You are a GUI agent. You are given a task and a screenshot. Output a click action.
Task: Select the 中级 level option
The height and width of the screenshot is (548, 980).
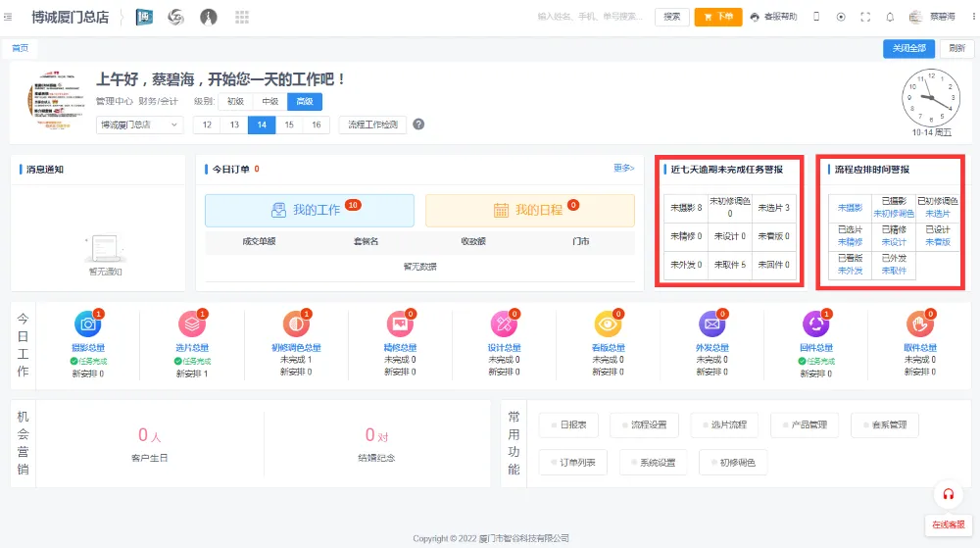pos(269,101)
